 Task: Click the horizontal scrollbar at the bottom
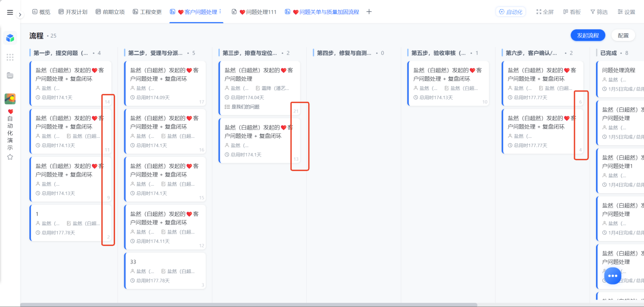click(x=249, y=305)
